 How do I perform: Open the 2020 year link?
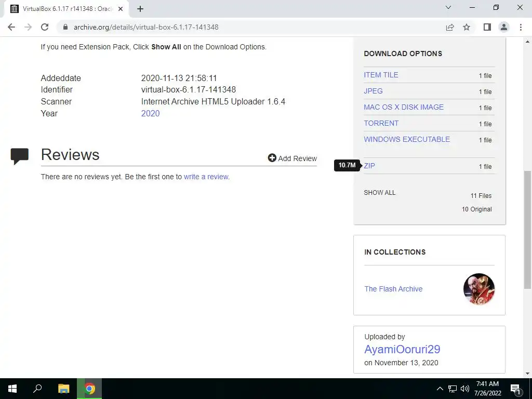150,113
